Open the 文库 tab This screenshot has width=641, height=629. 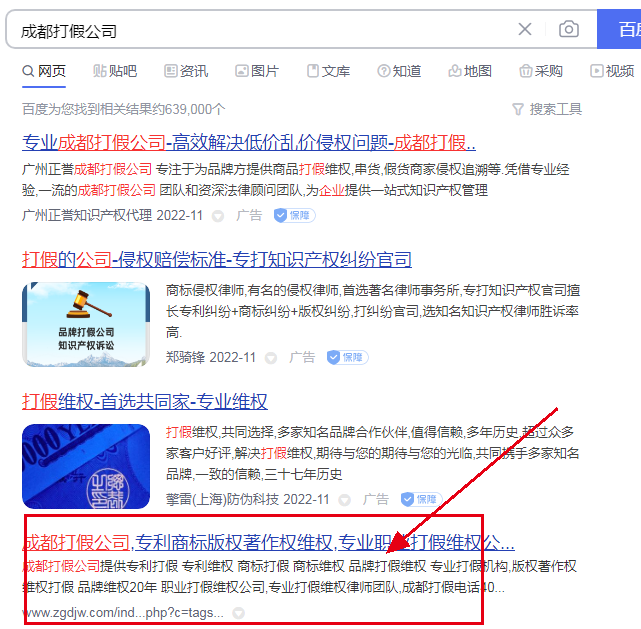pyautogui.click(x=328, y=71)
